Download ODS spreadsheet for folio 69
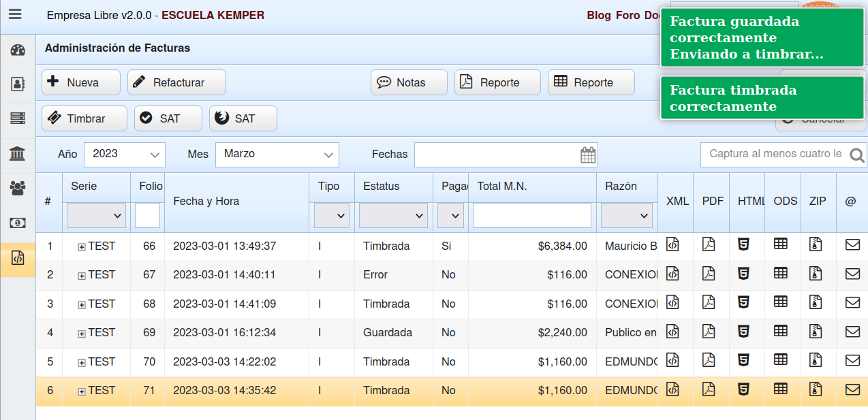The image size is (868, 420). [781, 330]
